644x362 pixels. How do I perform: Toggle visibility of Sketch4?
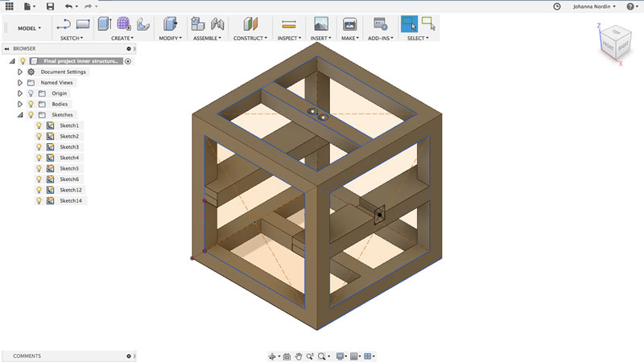(39, 158)
